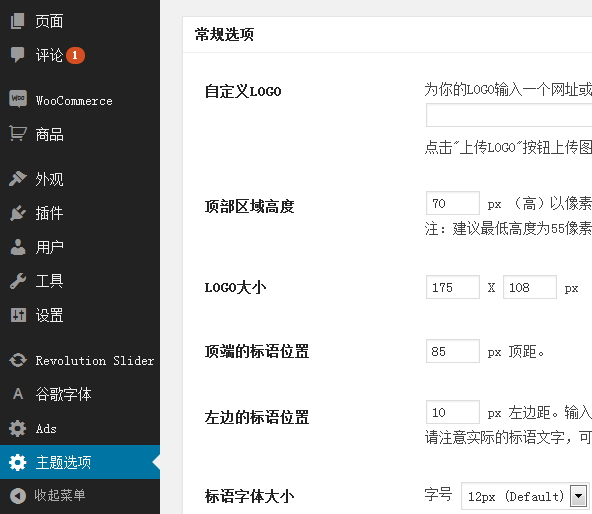The height and width of the screenshot is (514, 592).
Task: Click the LOGO width field showing 175
Action: point(453,287)
